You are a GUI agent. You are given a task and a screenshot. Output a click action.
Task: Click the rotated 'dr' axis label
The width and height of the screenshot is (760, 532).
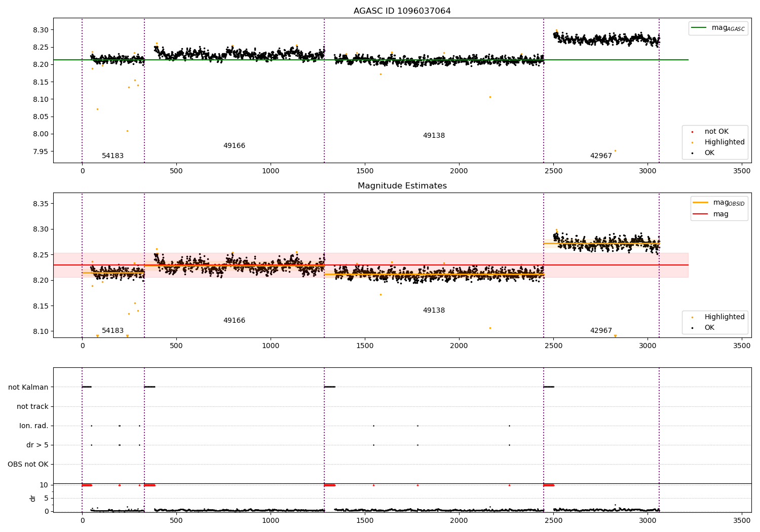(33, 498)
